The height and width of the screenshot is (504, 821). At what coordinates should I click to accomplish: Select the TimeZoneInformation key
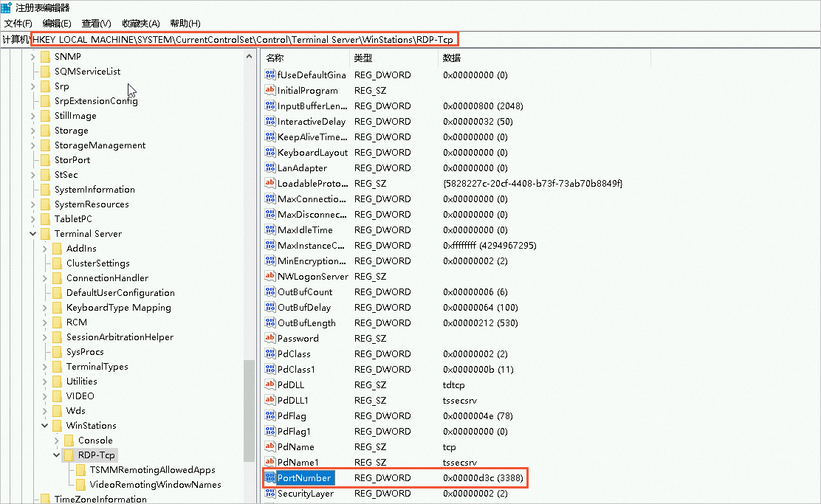[100, 499]
